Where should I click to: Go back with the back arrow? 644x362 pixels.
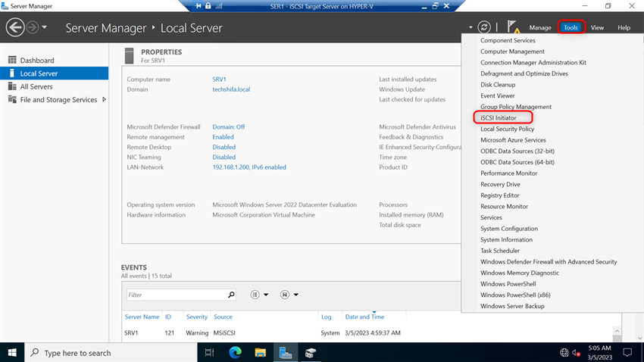(x=15, y=28)
